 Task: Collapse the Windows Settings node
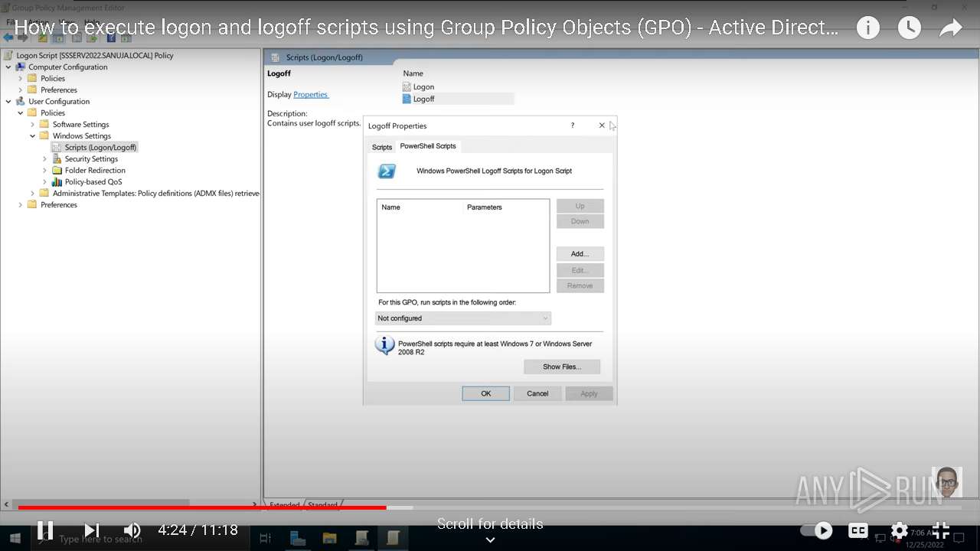coord(33,135)
